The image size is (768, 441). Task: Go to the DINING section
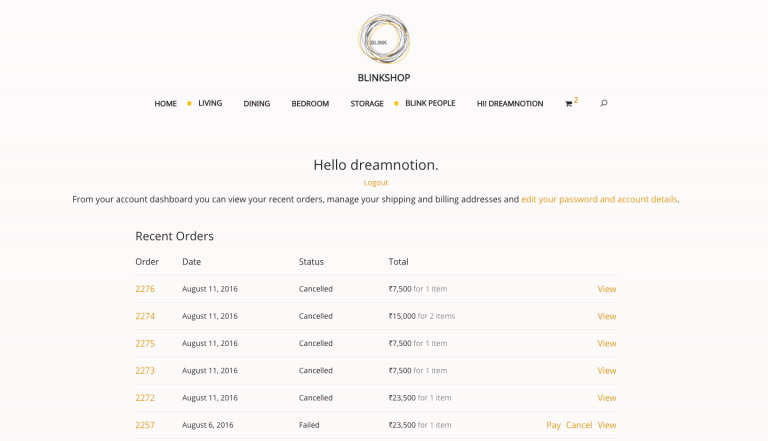coord(257,104)
